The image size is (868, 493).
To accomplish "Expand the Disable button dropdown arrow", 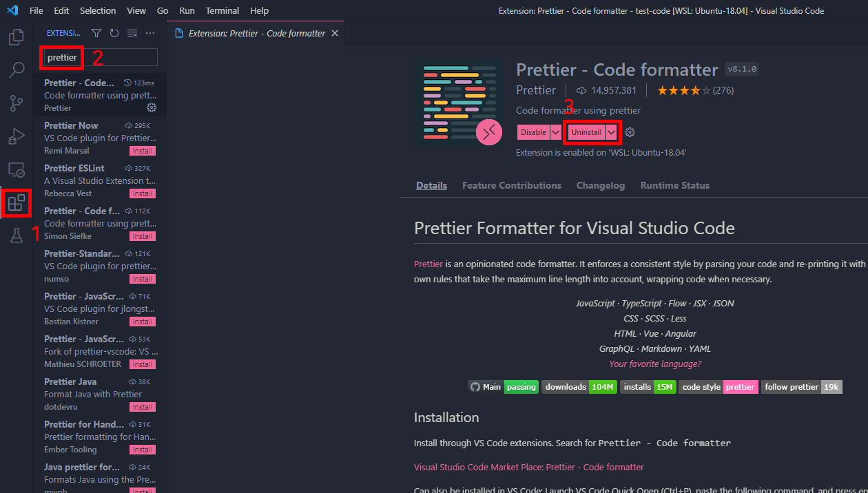I will (x=556, y=132).
